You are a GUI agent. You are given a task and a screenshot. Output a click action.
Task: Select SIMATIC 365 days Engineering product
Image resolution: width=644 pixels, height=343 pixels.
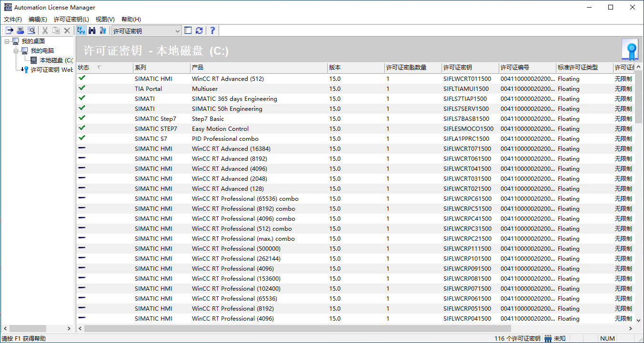234,99
